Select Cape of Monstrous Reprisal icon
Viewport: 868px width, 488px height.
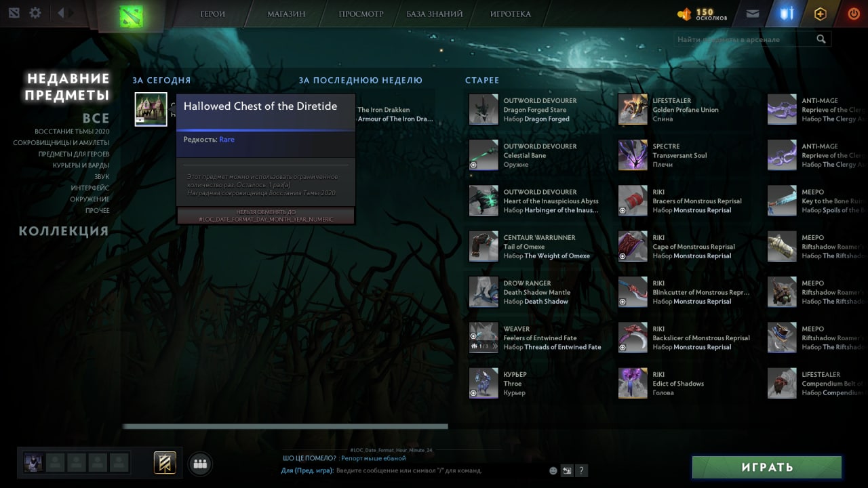coord(633,246)
